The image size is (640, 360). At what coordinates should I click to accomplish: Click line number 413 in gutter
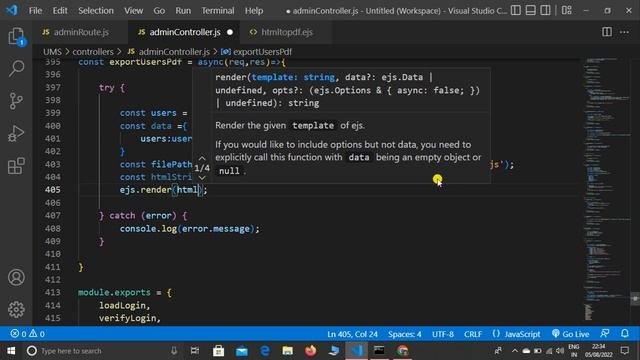pos(53,293)
